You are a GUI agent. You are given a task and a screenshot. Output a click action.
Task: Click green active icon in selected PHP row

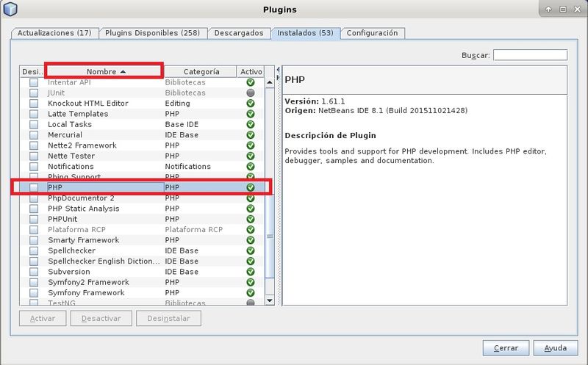click(251, 187)
